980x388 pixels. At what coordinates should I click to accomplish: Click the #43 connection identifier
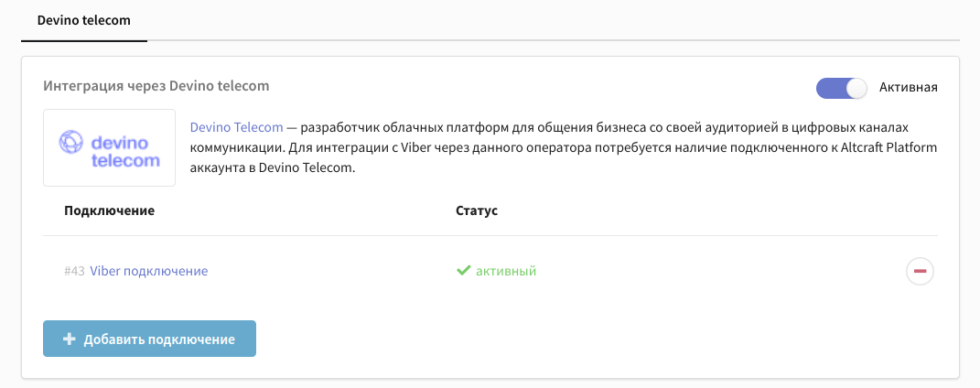[x=74, y=271]
